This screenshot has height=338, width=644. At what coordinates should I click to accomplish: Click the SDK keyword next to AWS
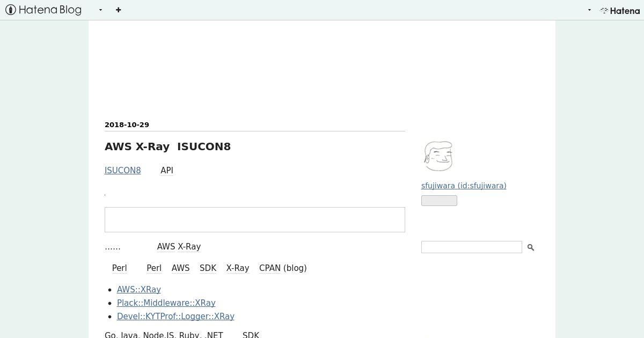[x=208, y=268]
